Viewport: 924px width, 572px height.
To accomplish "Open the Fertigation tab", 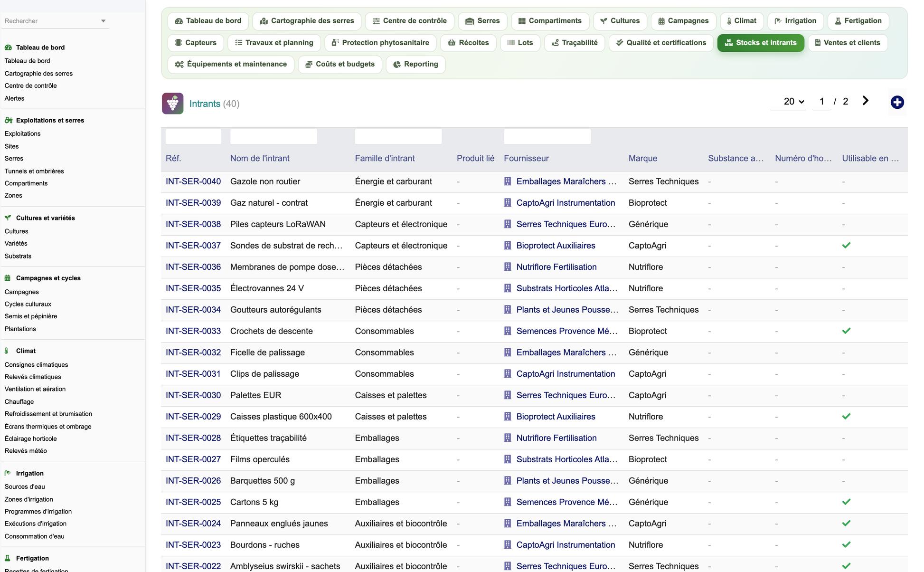I will [858, 21].
